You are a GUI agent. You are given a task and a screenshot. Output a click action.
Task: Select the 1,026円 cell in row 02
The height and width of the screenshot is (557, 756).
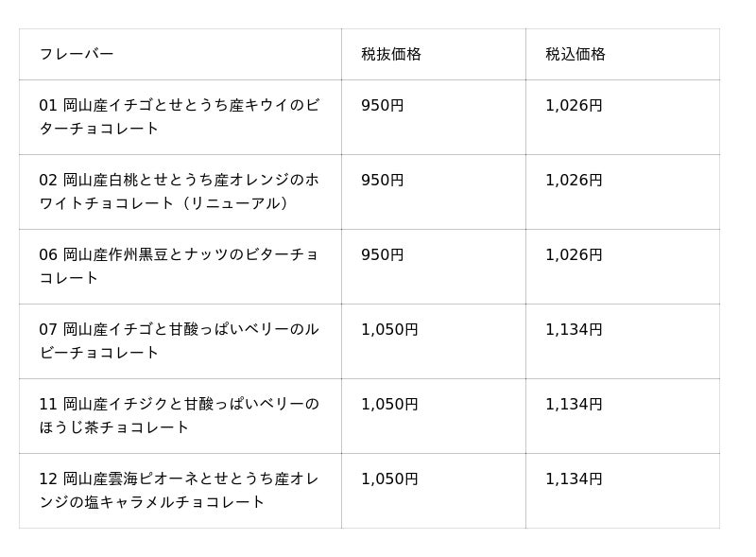[574, 181]
